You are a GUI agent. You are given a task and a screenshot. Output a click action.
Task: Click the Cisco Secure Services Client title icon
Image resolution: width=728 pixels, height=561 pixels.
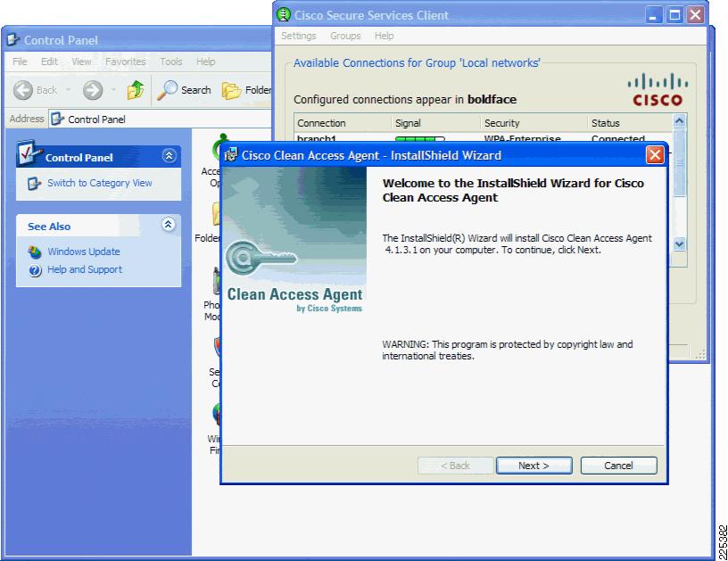283,15
